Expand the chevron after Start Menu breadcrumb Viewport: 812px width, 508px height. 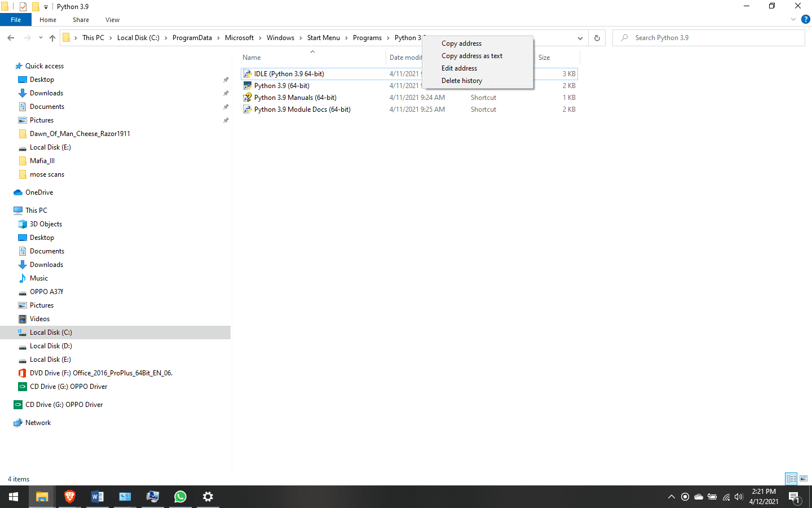click(x=346, y=38)
